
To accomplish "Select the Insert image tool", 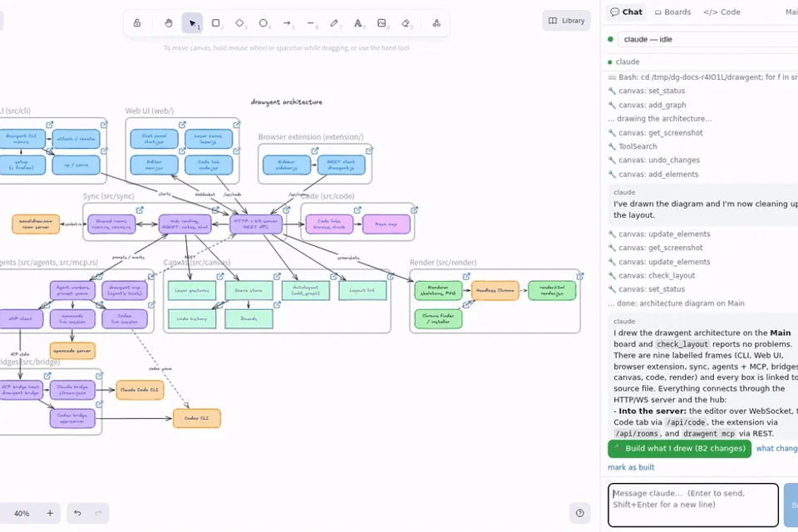I will tap(382, 23).
